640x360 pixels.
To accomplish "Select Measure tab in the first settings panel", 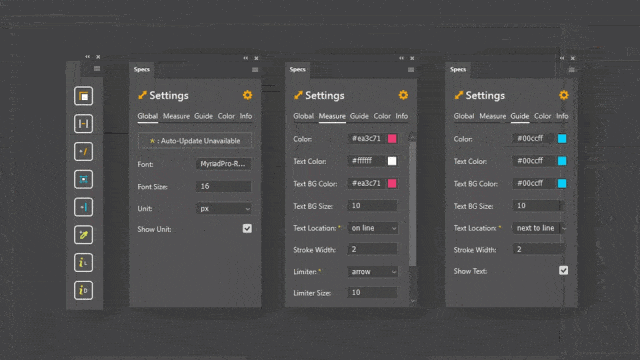I will pos(176,116).
